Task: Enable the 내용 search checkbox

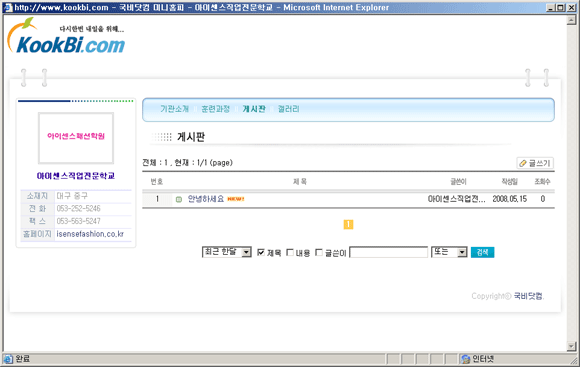Action: [290, 252]
